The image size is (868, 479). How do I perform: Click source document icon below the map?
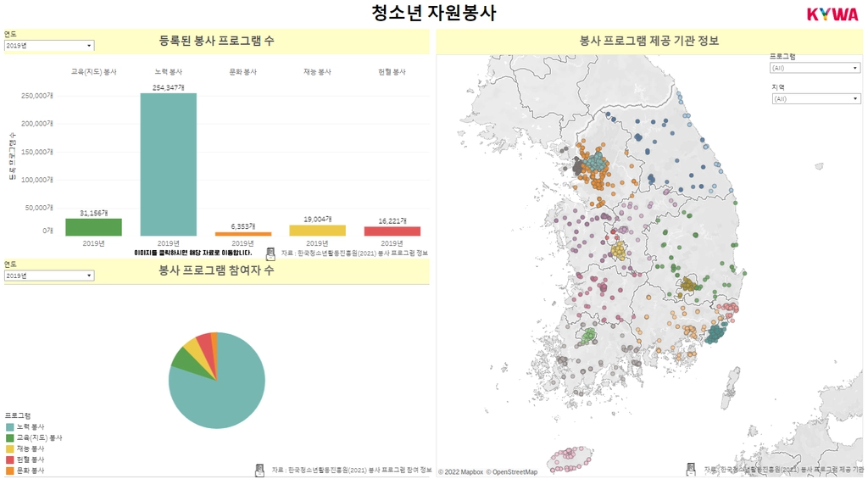point(690,469)
